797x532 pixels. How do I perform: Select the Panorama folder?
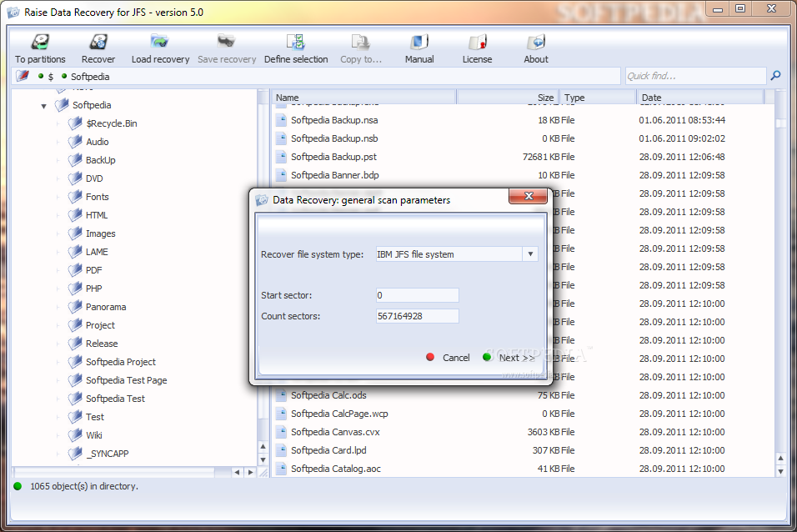coord(106,307)
